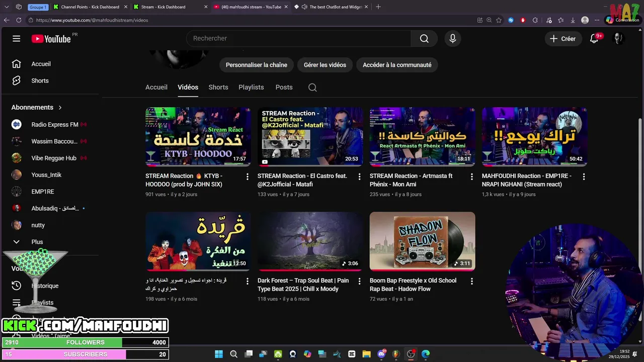Switch to Stream Kick Dashboard browser tab
Image resolution: width=644 pixels, height=362 pixels.
[170, 7]
